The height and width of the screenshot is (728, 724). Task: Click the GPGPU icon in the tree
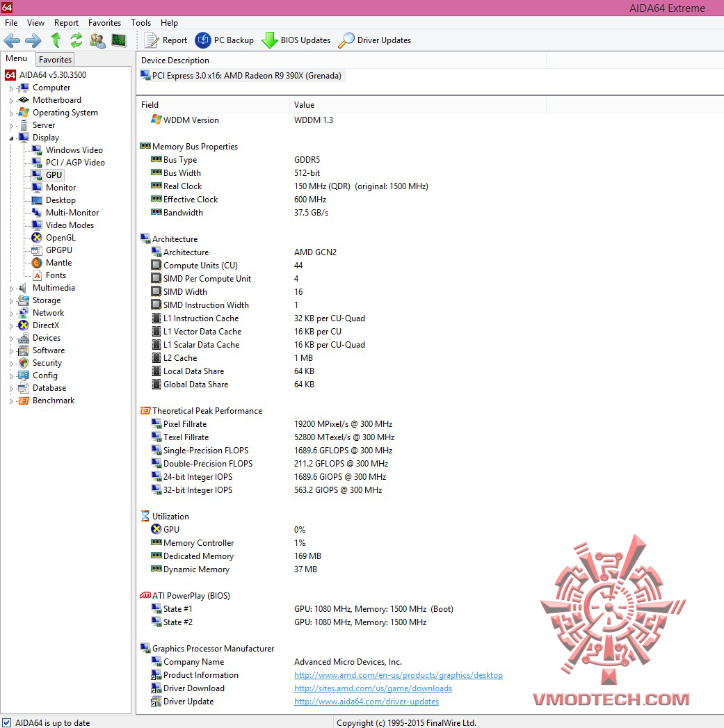[37, 250]
